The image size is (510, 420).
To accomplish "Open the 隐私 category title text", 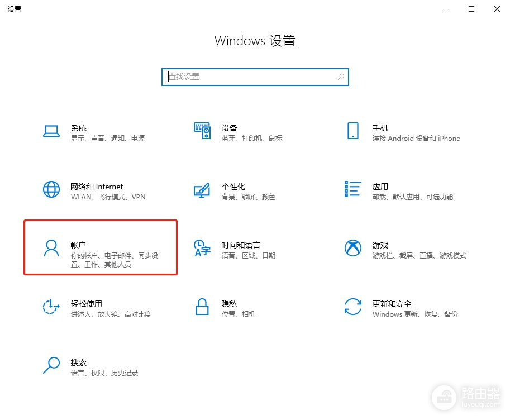I will (x=229, y=304).
